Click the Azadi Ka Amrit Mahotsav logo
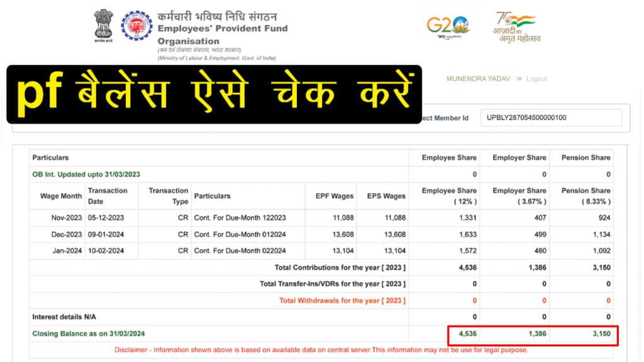The height and width of the screenshot is (362, 644). (x=516, y=27)
